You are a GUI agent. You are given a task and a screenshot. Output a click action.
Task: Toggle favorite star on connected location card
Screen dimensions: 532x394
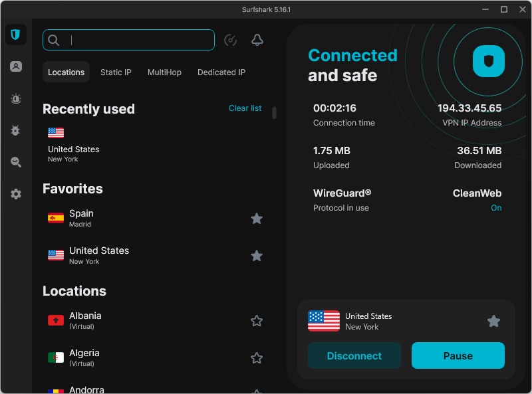tap(493, 321)
